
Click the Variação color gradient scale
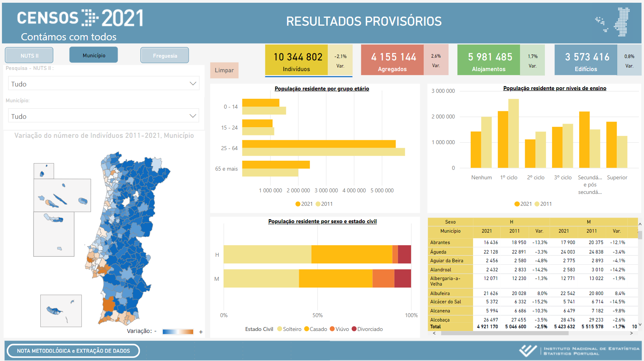178,332
